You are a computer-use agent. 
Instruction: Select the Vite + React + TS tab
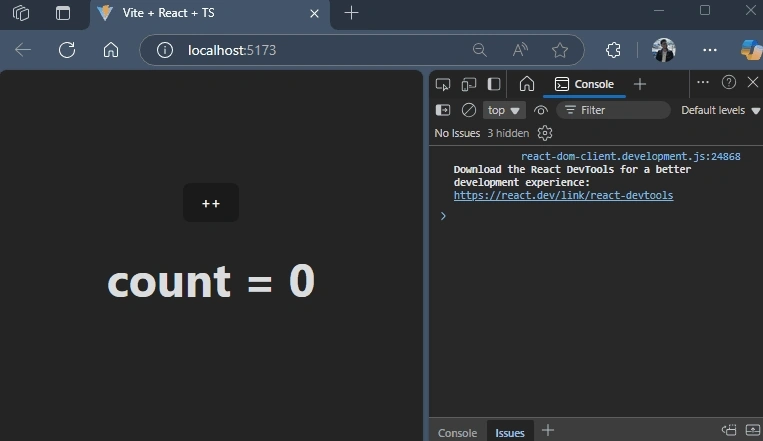(x=210, y=14)
